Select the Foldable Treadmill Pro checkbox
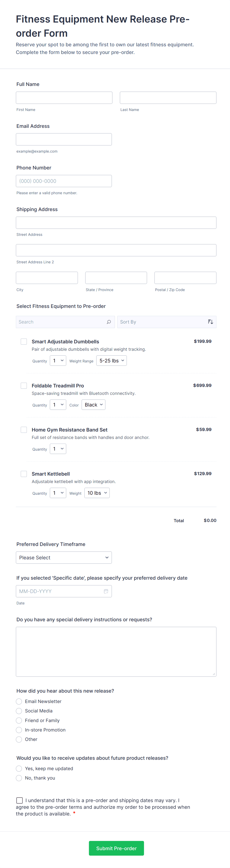The image size is (230, 868). tap(24, 385)
